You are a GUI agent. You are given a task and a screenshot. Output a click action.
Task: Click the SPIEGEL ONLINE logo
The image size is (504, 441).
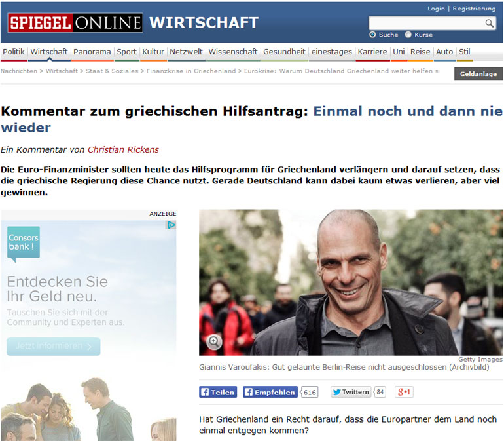75,23
